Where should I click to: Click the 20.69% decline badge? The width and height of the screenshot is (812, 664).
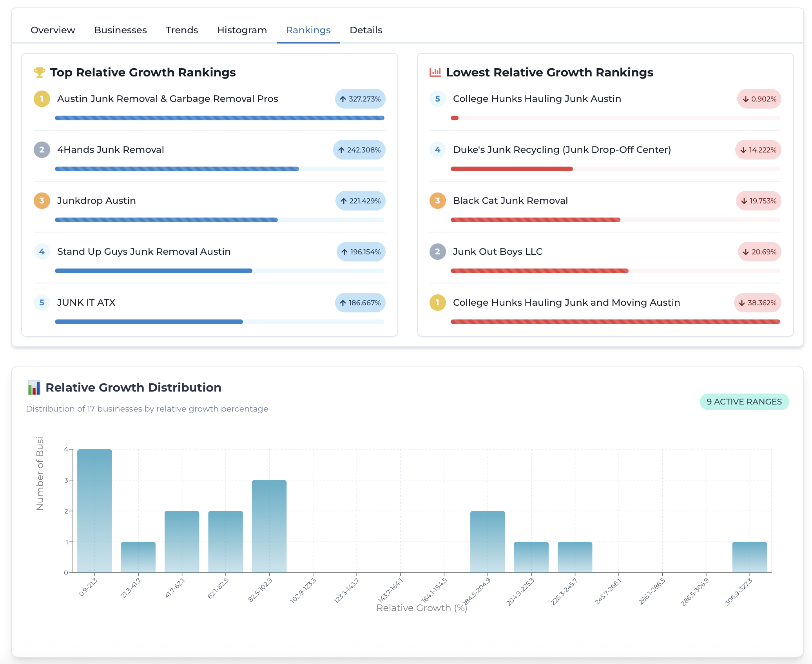point(759,252)
